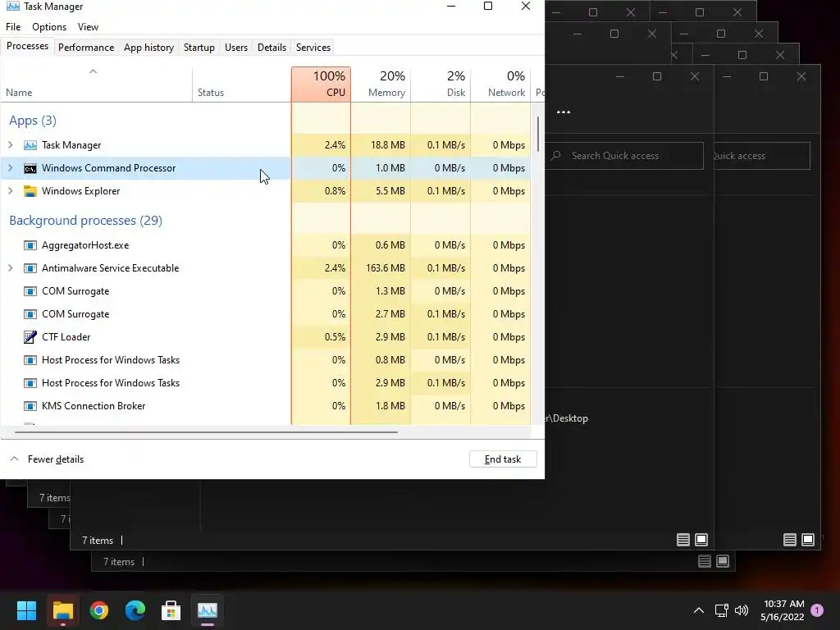Sort by the Network column header

tap(501, 84)
